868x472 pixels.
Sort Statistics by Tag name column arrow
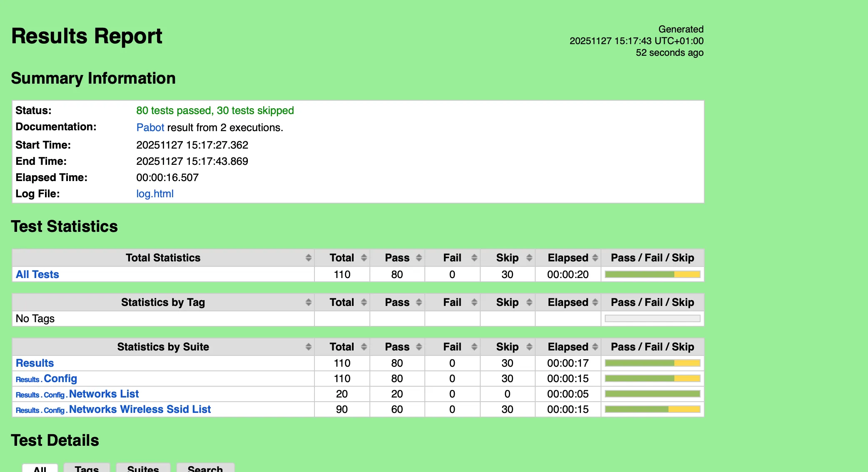(x=308, y=302)
